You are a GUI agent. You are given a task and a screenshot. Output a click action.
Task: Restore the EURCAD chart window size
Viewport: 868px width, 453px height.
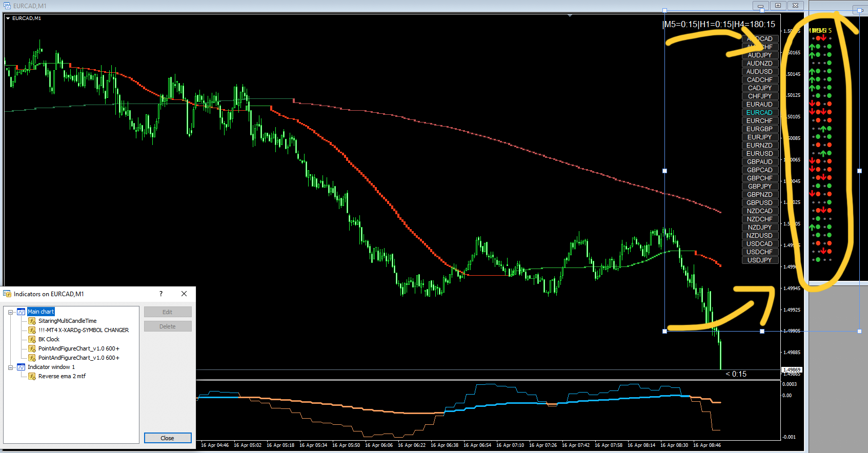coord(778,6)
